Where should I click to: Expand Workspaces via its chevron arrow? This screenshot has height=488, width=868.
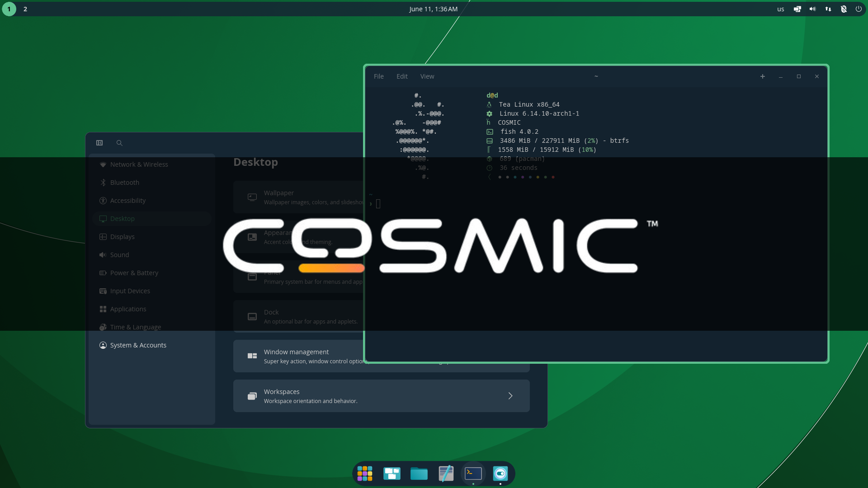510,396
